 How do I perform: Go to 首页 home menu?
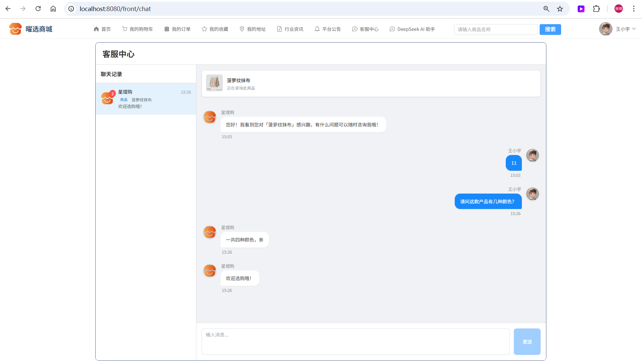[x=102, y=29]
